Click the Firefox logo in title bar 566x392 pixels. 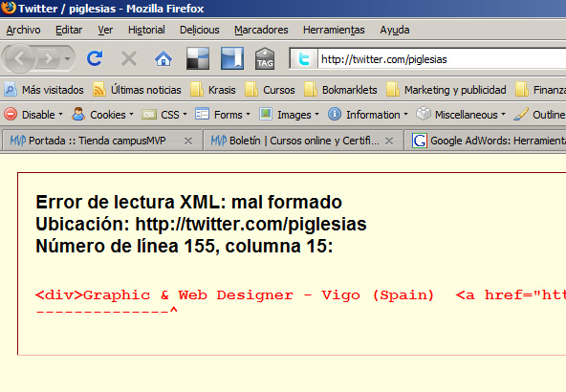click(x=8, y=8)
